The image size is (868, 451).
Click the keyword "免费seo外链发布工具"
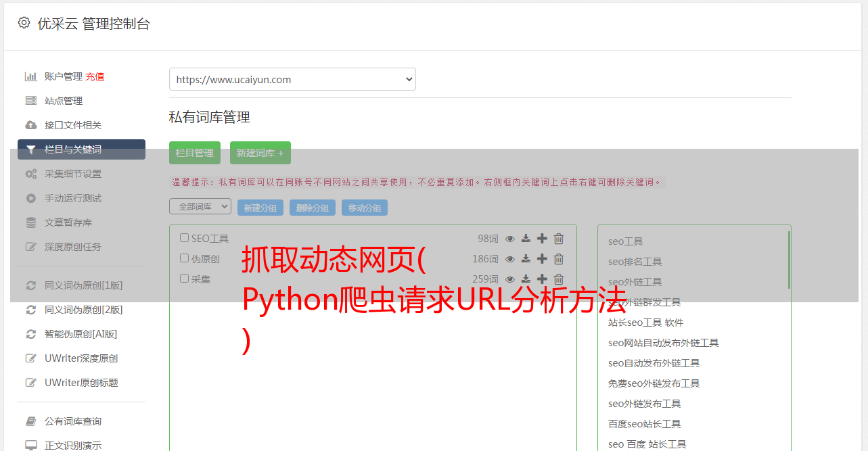tap(654, 383)
